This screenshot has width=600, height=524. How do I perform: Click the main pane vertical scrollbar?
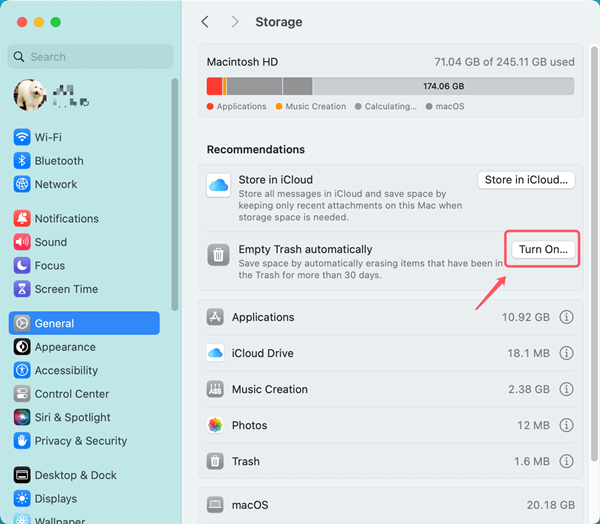tap(594, 253)
